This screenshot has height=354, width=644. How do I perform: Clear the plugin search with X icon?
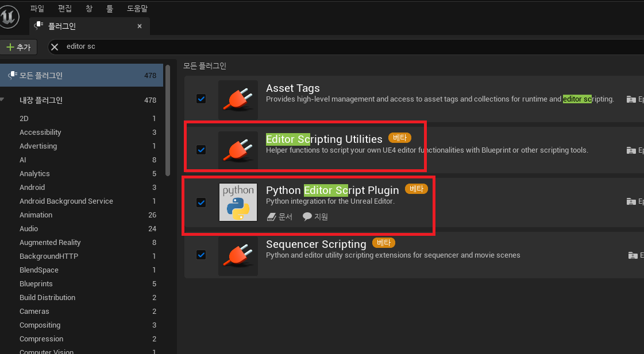click(55, 47)
